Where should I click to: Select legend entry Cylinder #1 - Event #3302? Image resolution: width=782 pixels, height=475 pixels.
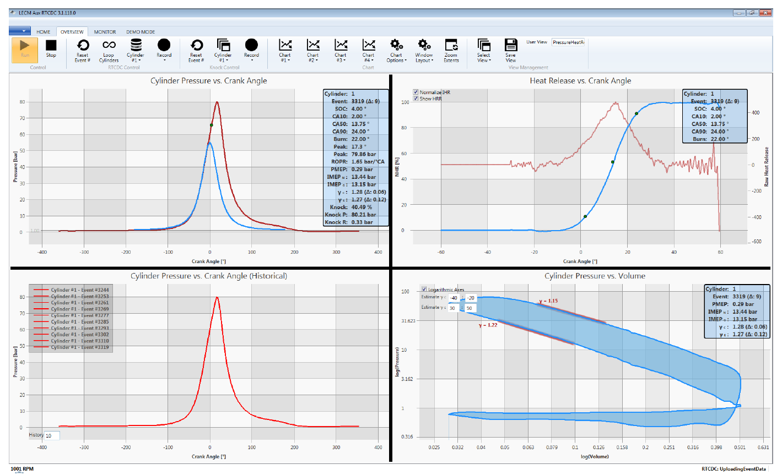pyautogui.click(x=71, y=334)
